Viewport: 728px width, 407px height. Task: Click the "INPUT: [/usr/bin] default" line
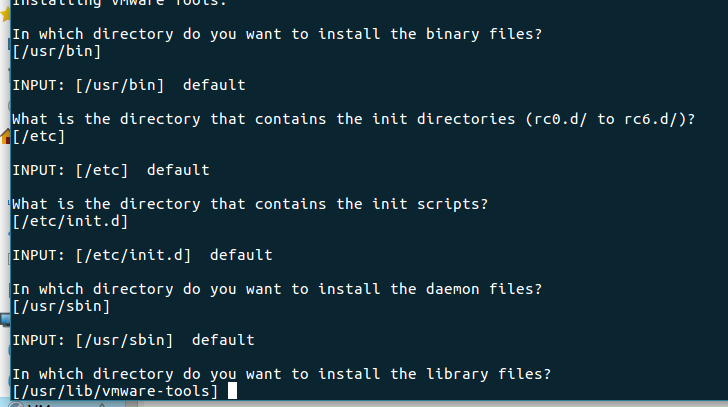click(x=129, y=85)
